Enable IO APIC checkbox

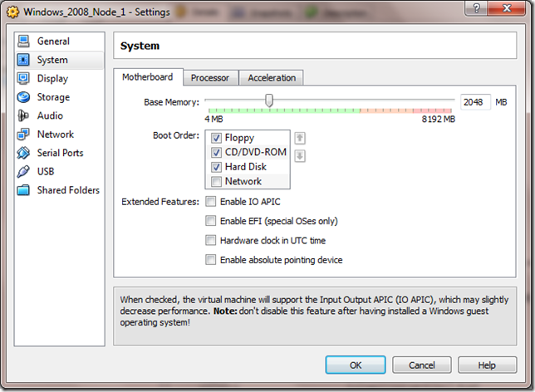click(210, 202)
